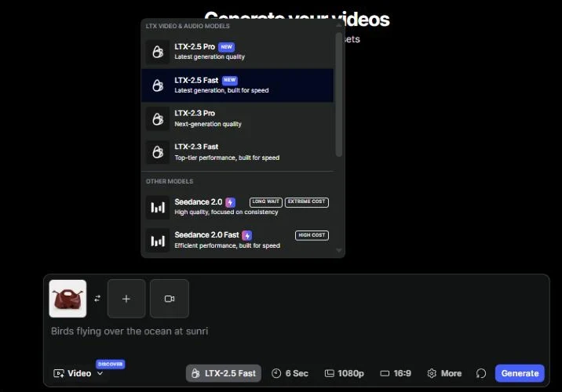Click the NEW badge on LTX-2.5 Fast
Viewport: 562px width, 392px height.
click(230, 80)
